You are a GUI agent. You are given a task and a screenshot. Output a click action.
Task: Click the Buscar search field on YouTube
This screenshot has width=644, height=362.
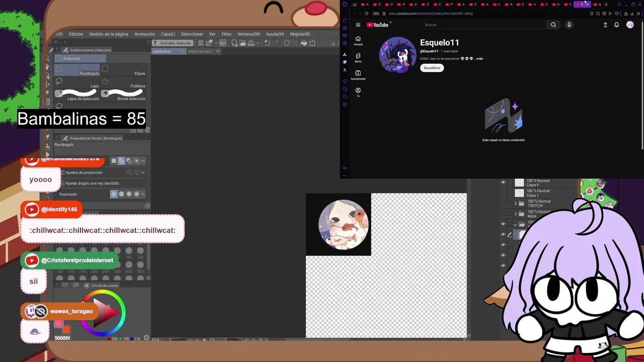pos(484,25)
